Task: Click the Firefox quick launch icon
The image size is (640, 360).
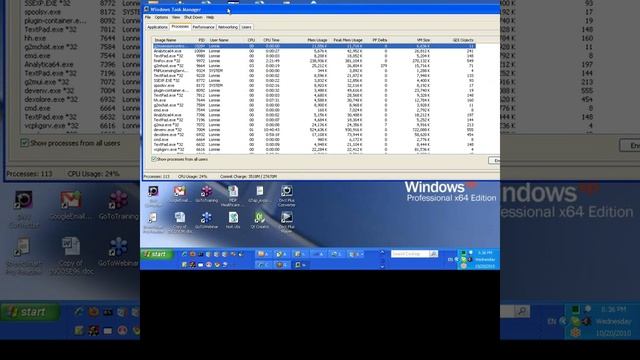Action: tap(192, 254)
